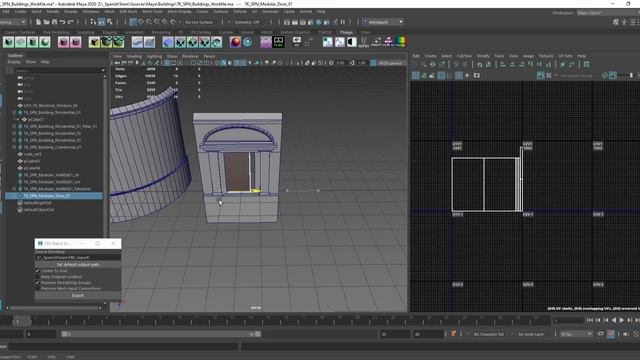
Task: Click the play forward button
Action: point(622,320)
